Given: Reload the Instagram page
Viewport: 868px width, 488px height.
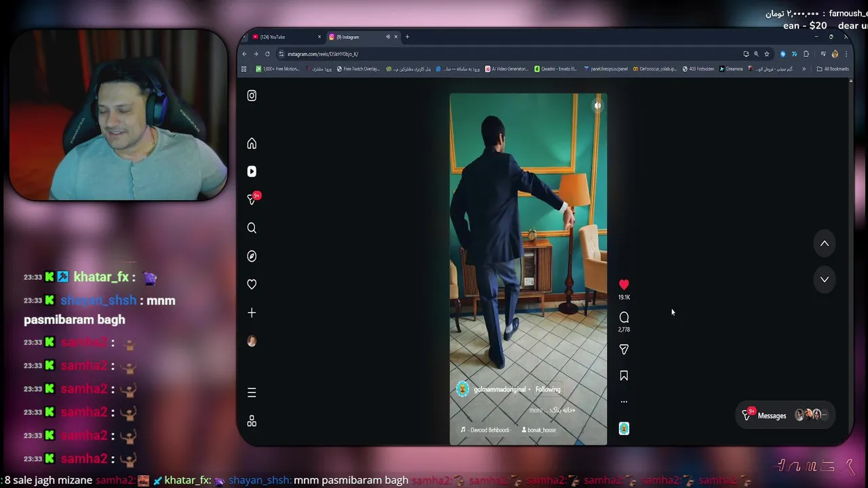Looking at the screenshot, I should tap(267, 54).
